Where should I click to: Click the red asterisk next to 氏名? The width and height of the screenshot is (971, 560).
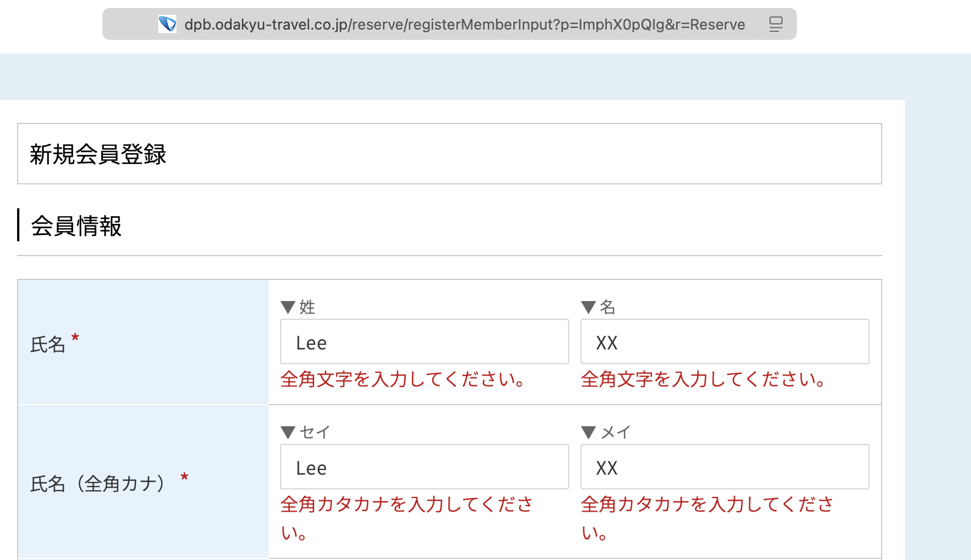pos(75,339)
